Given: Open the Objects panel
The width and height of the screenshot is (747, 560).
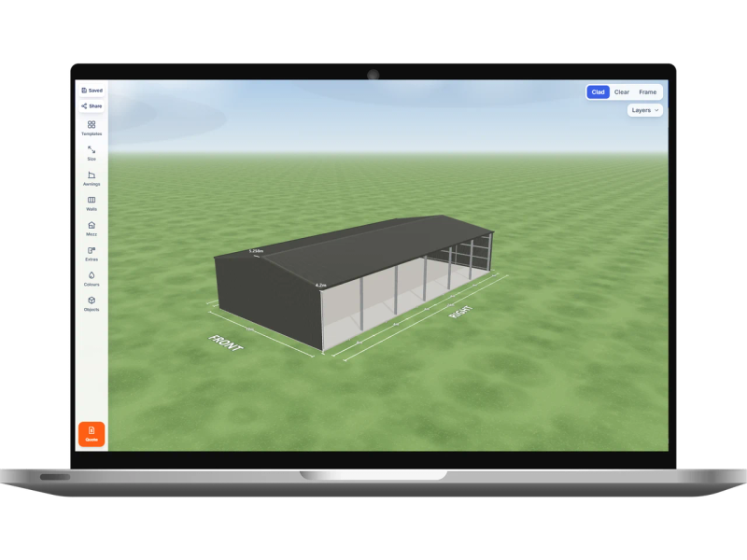Looking at the screenshot, I should point(92,304).
